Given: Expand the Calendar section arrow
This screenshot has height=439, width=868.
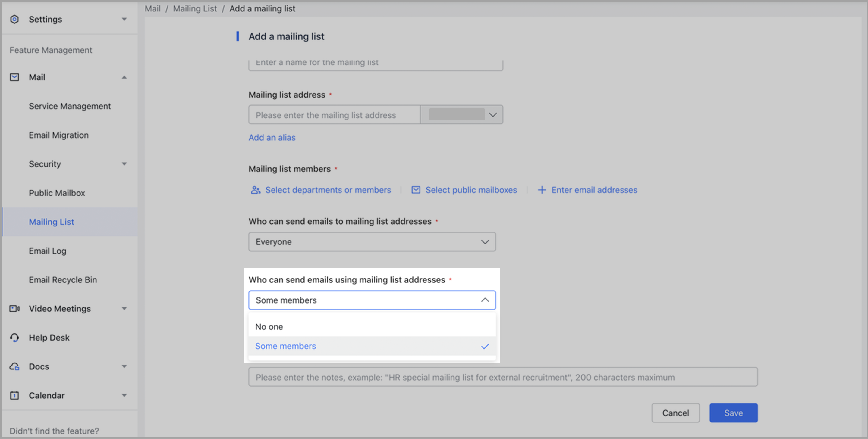Looking at the screenshot, I should 124,395.
